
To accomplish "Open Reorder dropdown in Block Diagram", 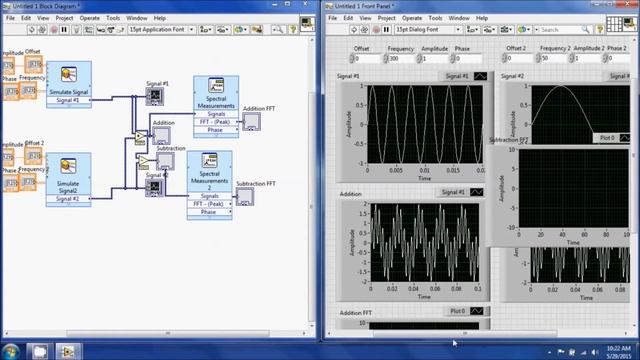I will (x=240, y=29).
